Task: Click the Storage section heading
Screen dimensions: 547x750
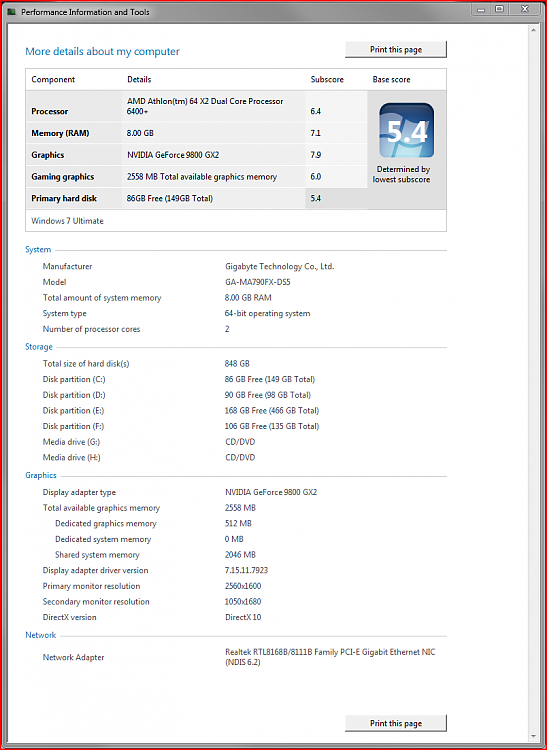Action: click(x=39, y=347)
